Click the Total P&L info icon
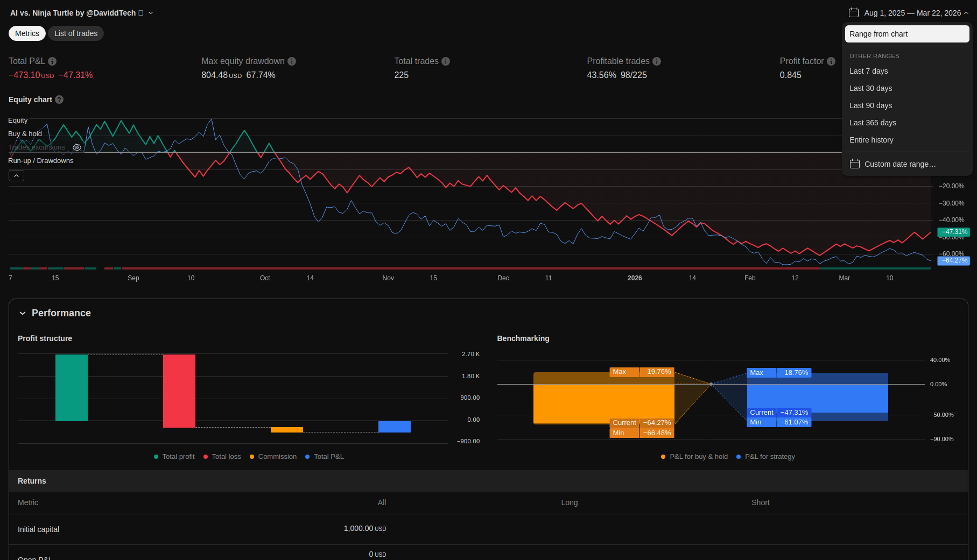This screenshot has width=977, height=560. (52, 61)
